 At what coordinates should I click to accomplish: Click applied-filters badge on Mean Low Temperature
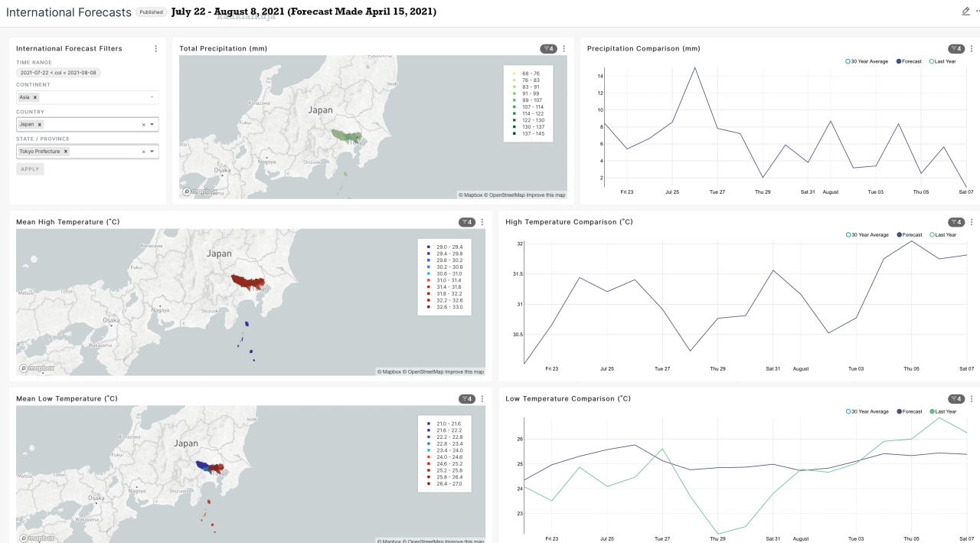click(x=467, y=399)
